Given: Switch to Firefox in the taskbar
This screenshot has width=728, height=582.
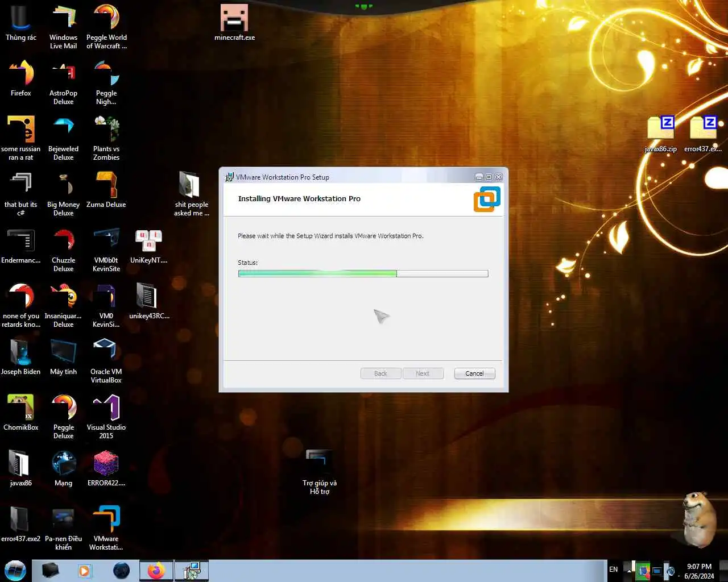Looking at the screenshot, I should [x=156, y=571].
